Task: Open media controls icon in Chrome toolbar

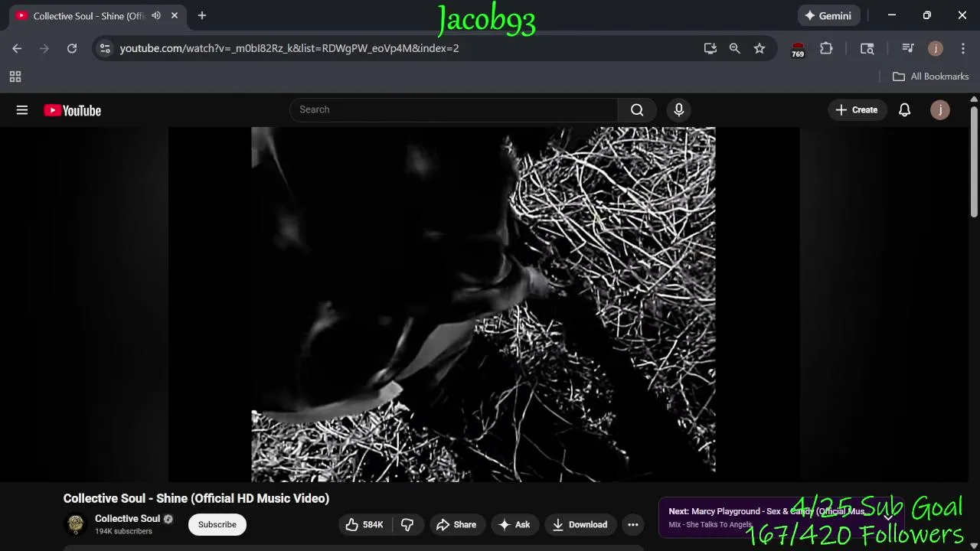Action: click(908, 48)
